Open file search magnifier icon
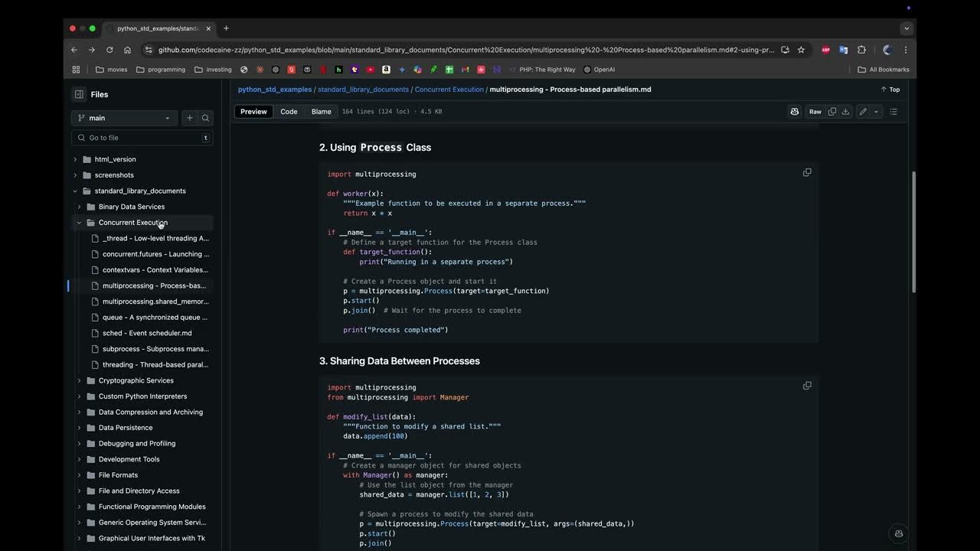This screenshot has height=551, width=980. (205, 118)
